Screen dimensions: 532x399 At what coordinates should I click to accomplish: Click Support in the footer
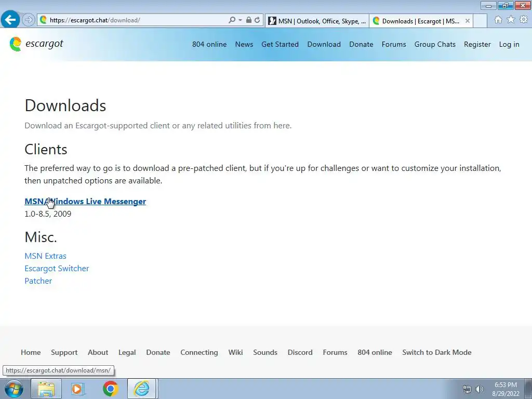tap(64, 352)
